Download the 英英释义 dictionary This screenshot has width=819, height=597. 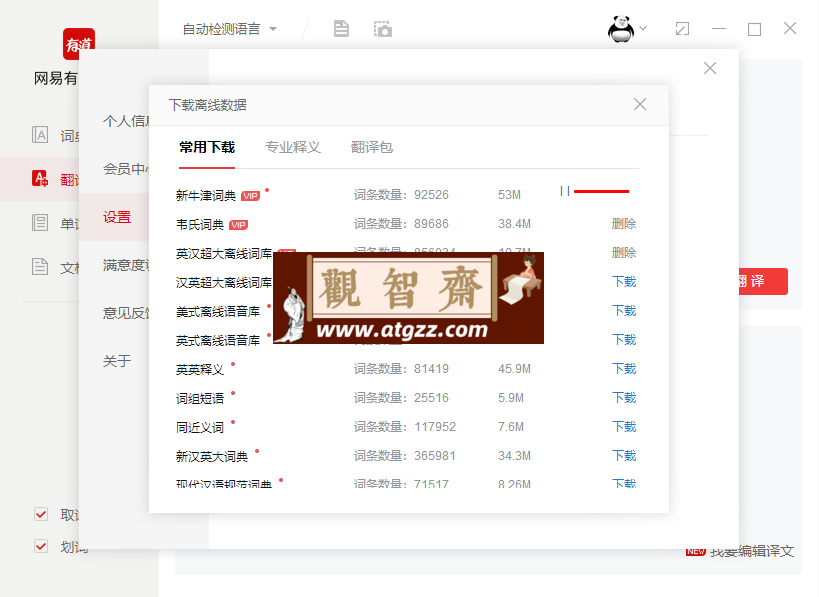[x=624, y=369]
